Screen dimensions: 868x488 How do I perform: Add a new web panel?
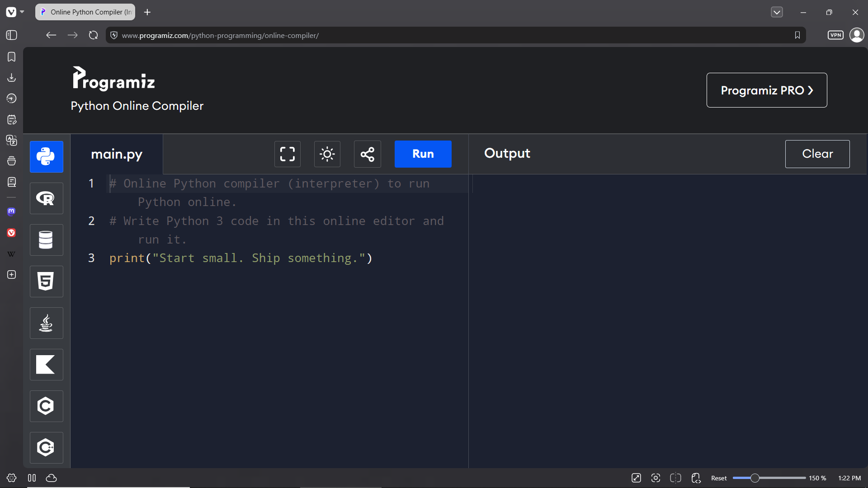[x=12, y=275]
